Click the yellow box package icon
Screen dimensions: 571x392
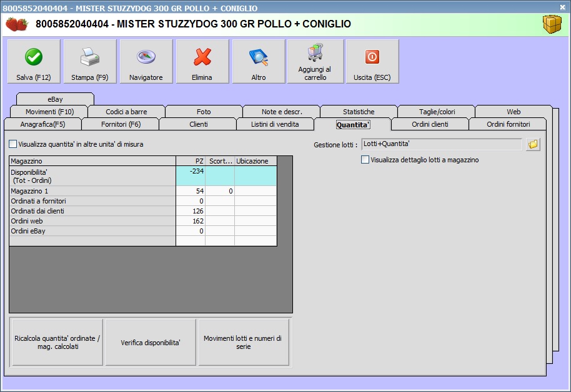552,24
